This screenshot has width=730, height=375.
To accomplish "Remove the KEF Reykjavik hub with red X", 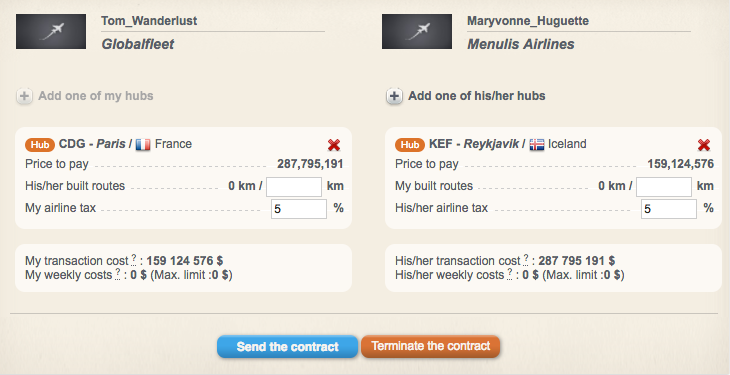I will coord(704,145).
